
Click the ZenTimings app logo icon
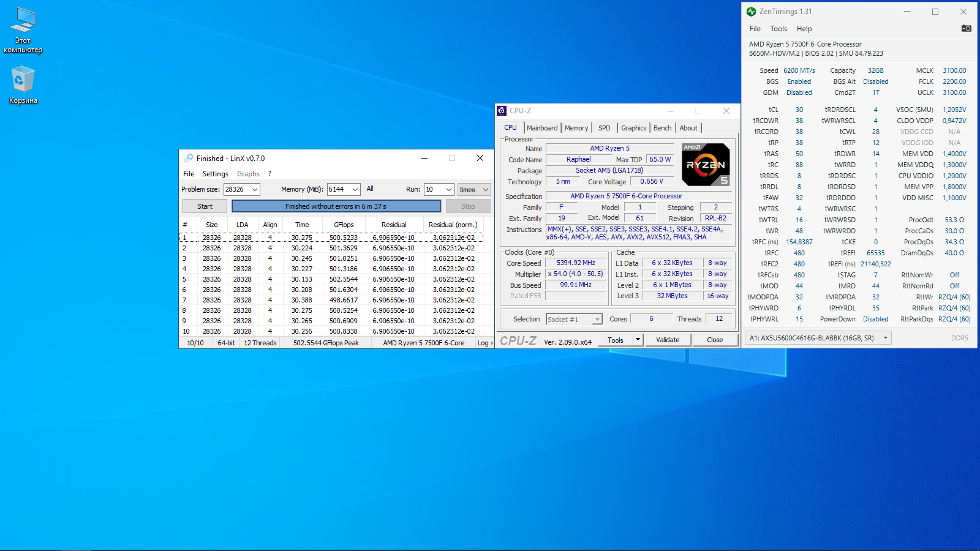tap(751, 12)
